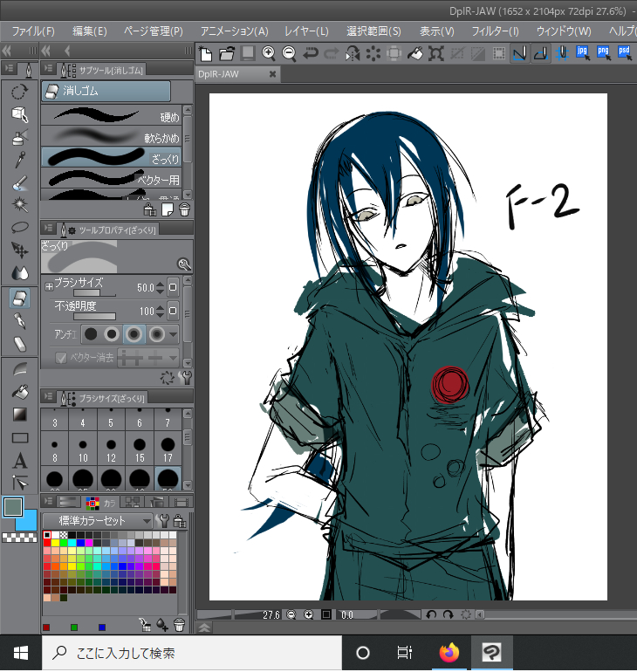Select the transparent color checker swatch
This screenshot has width=637, height=672.
pos(19,538)
